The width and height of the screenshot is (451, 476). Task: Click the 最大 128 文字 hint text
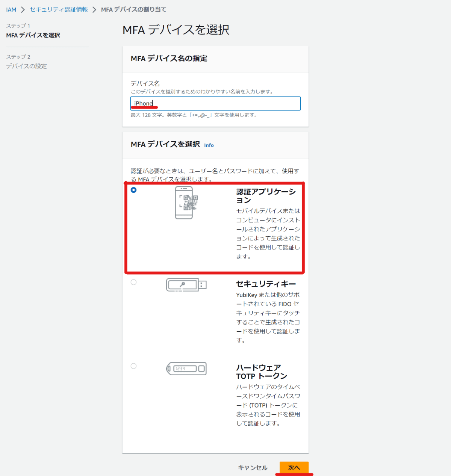(194, 115)
